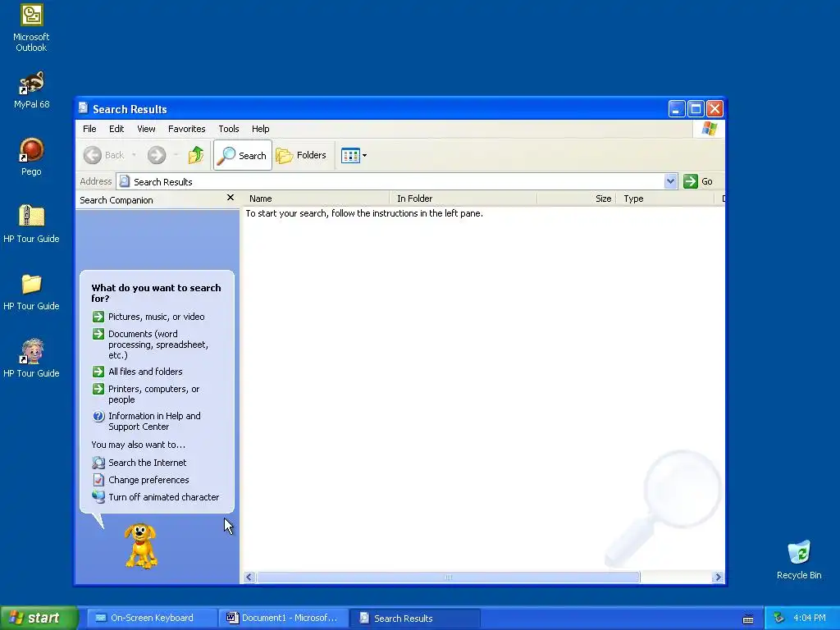The width and height of the screenshot is (840, 630).
Task: Click the Forward arrow toolbar button
Action: (157, 155)
